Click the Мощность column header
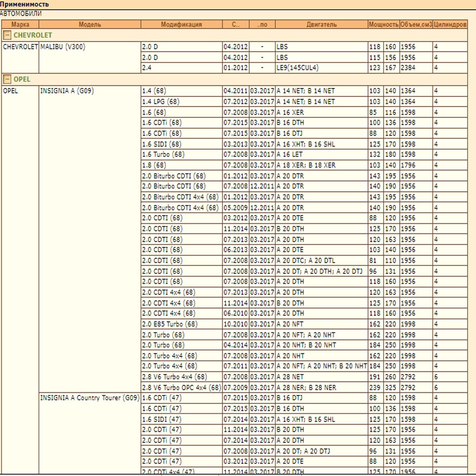The height and width of the screenshot is (476, 476). [383, 24]
